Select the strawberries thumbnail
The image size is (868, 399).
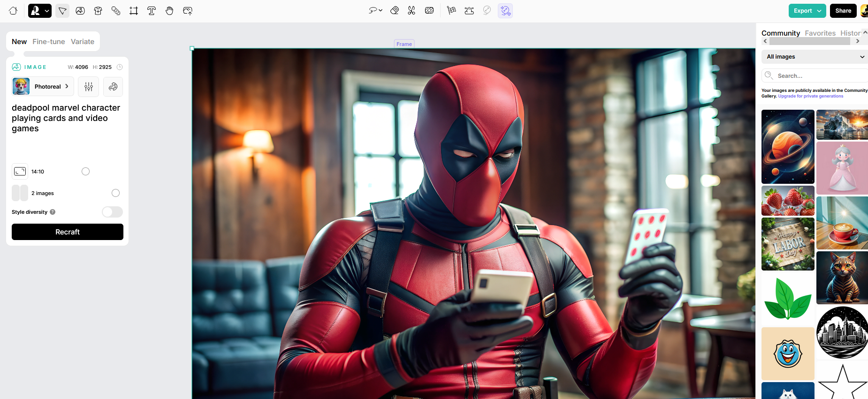coord(788,201)
